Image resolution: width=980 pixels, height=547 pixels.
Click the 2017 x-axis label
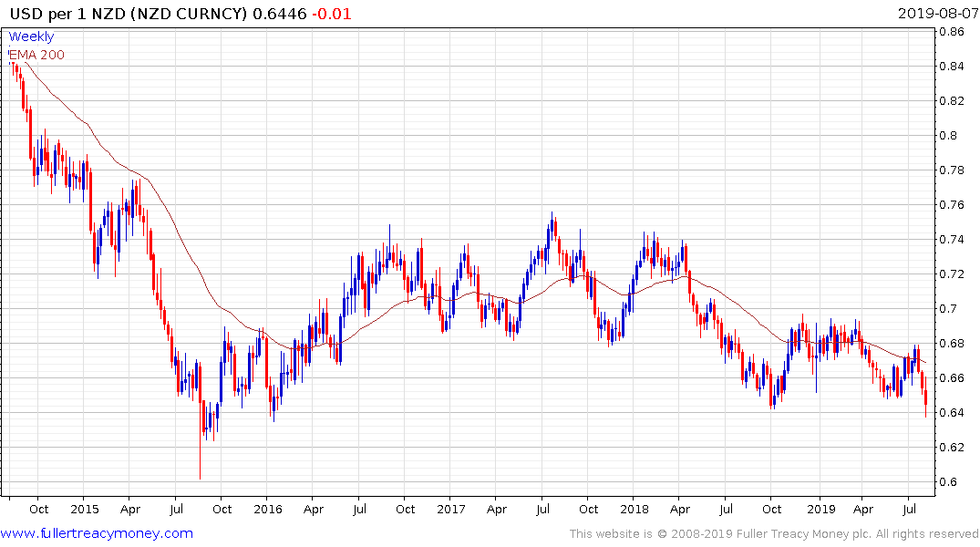pyautogui.click(x=450, y=509)
